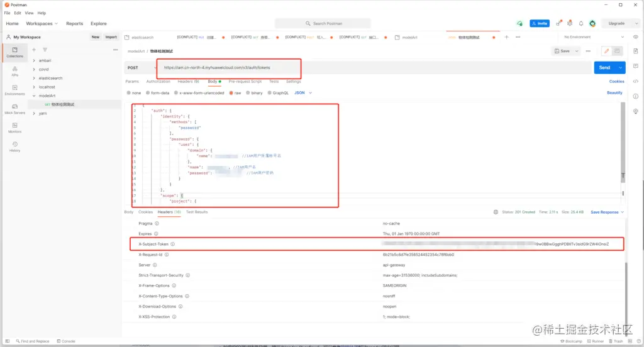
Task: Open the Send button dropdown arrow
Action: pos(620,68)
